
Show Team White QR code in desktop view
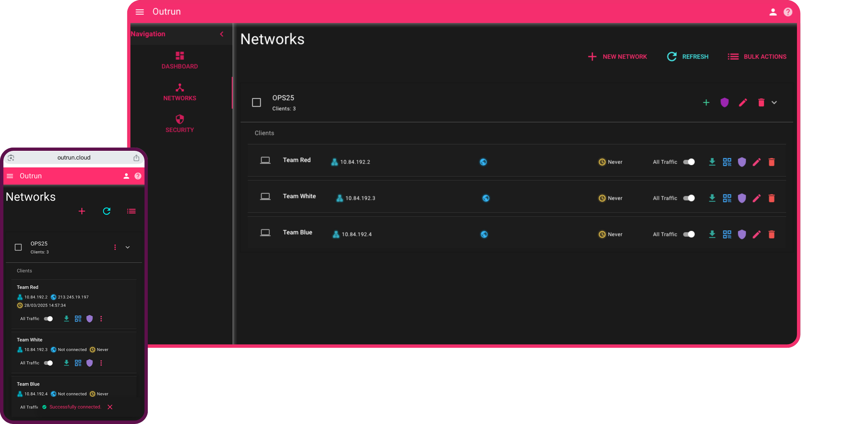(727, 198)
